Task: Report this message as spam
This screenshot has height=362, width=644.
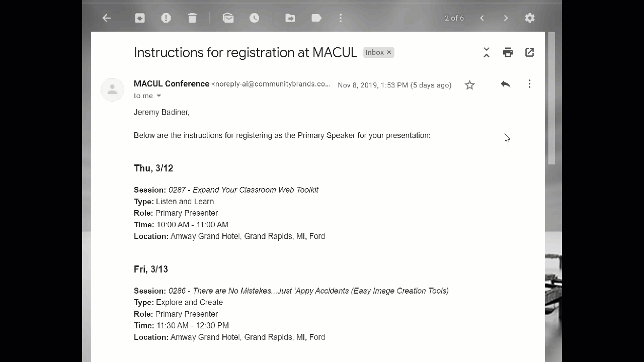Action: [166, 18]
